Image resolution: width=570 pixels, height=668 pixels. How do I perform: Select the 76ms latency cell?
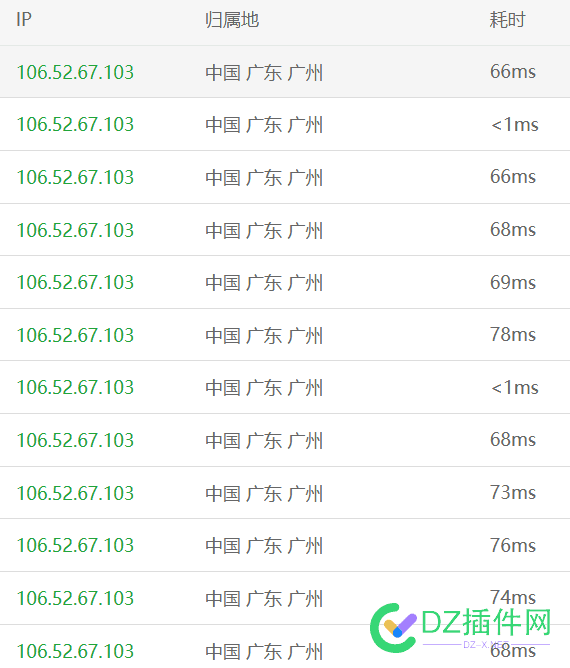pos(513,545)
